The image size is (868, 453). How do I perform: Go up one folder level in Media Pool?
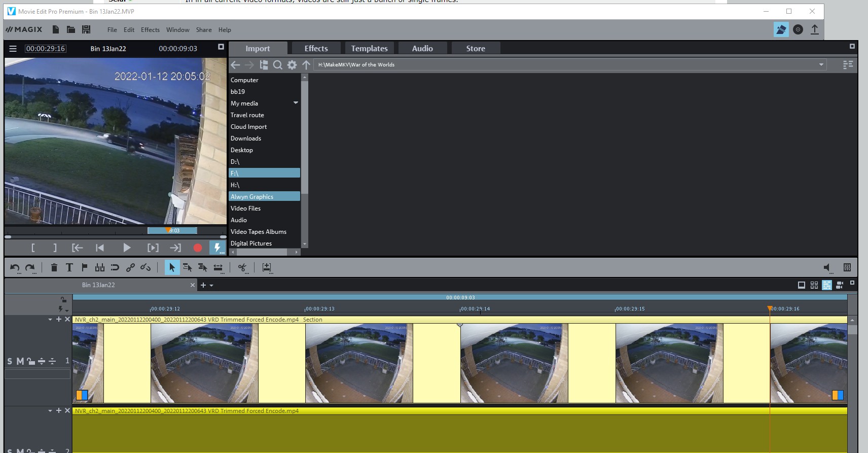tap(306, 65)
